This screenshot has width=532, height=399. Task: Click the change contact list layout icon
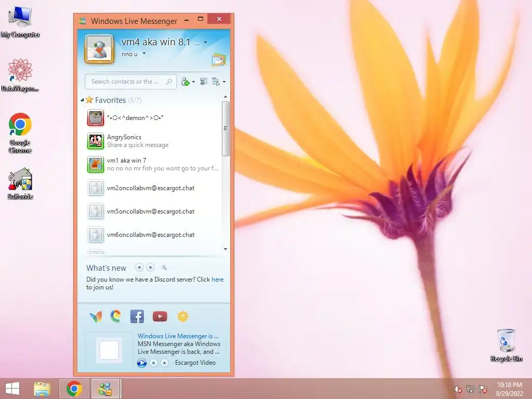coord(204,82)
